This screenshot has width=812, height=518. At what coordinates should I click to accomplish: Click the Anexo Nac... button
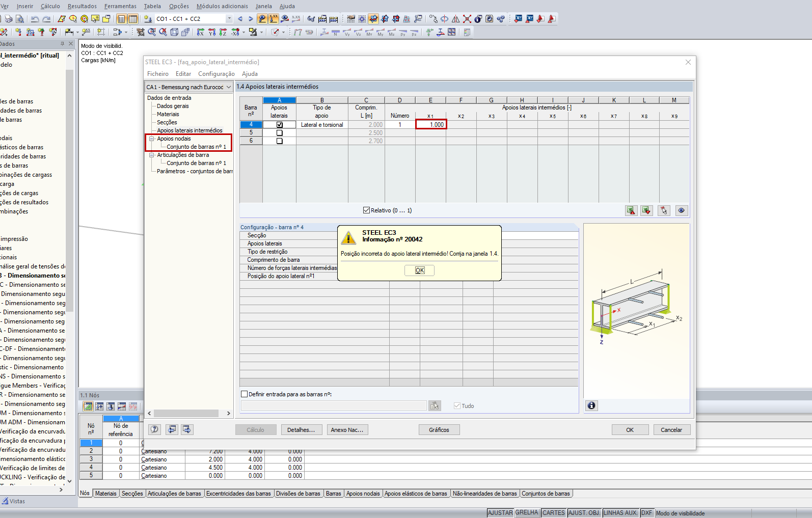tap(347, 430)
